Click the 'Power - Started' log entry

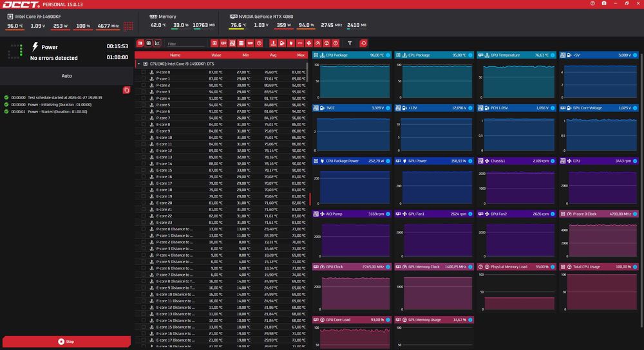pos(46,111)
